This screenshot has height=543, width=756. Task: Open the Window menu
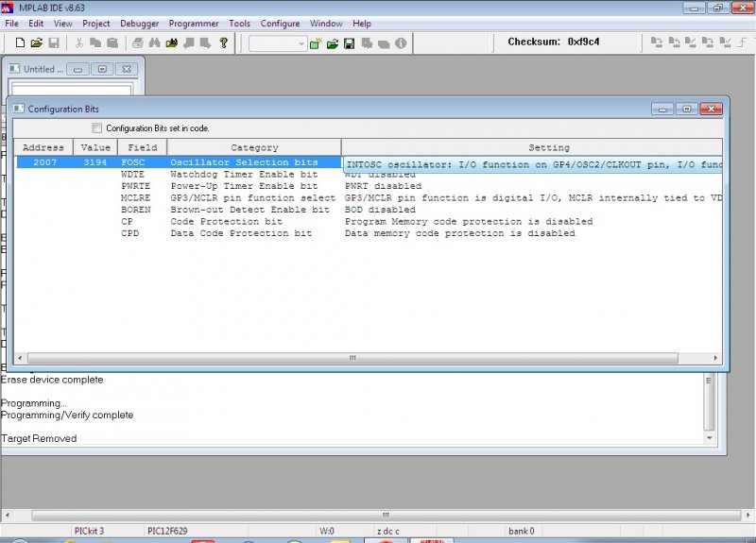pos(326,23)
